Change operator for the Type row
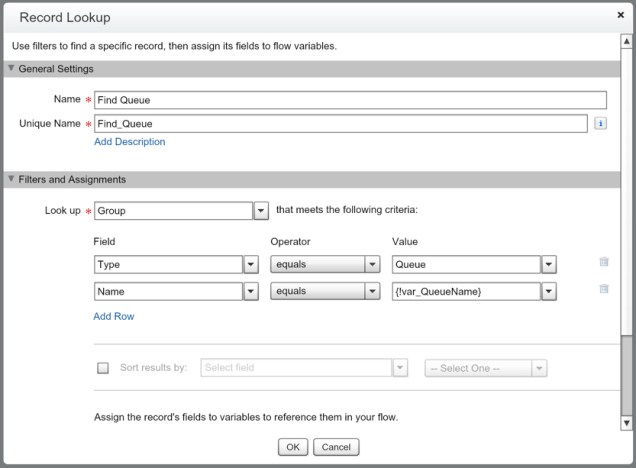Image resolution: width=636 pixels, height=468 pixels. tap(372, 265)
